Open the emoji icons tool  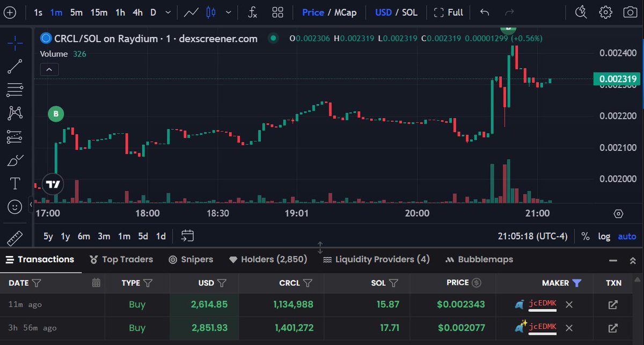(14, 207)
